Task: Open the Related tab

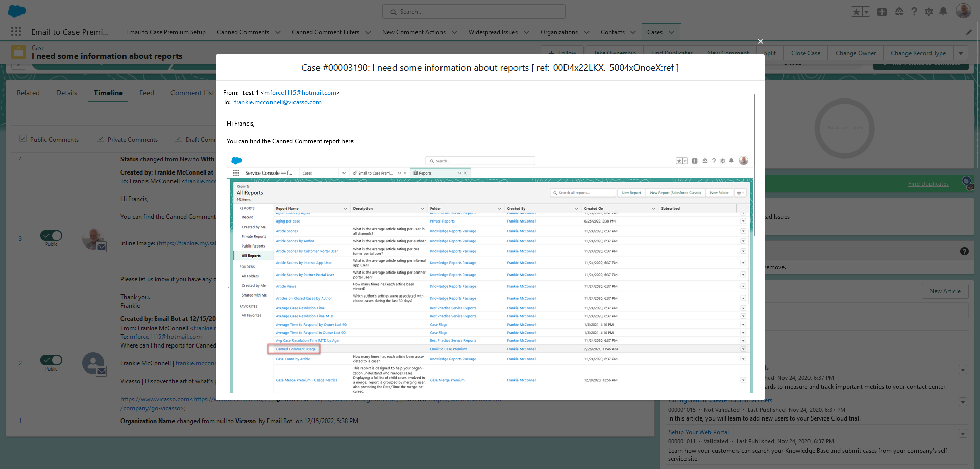Action: [x=28, y=93]
